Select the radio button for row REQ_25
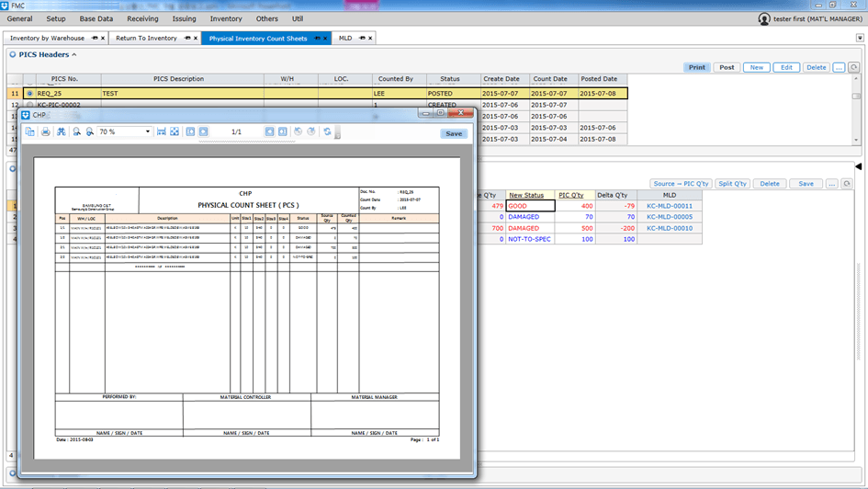 pyautogui.click(x=29, y=94)
